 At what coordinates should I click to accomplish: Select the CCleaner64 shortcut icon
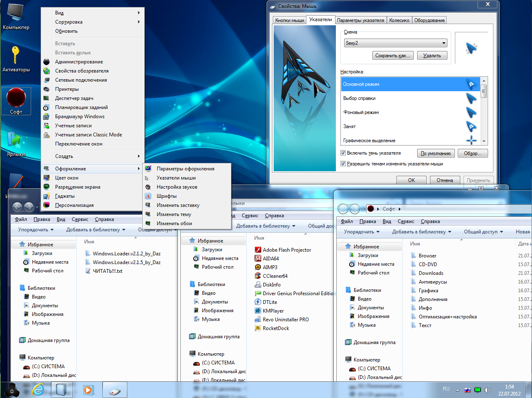click(258, 276)
